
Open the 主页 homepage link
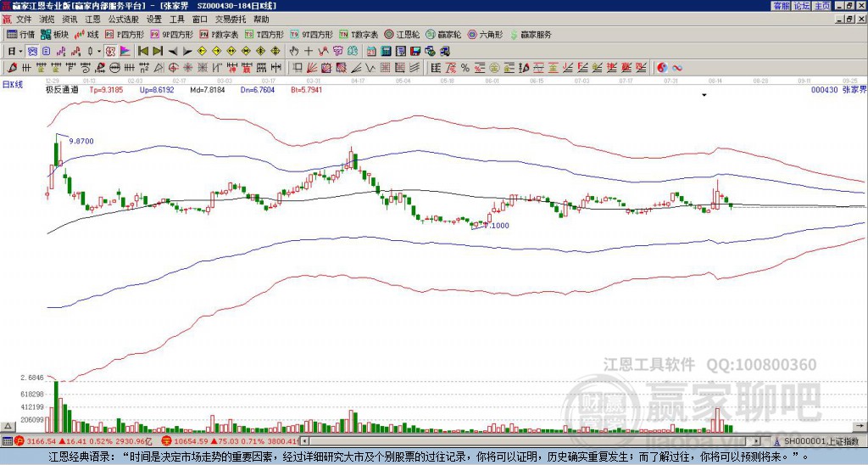point(822,6)
